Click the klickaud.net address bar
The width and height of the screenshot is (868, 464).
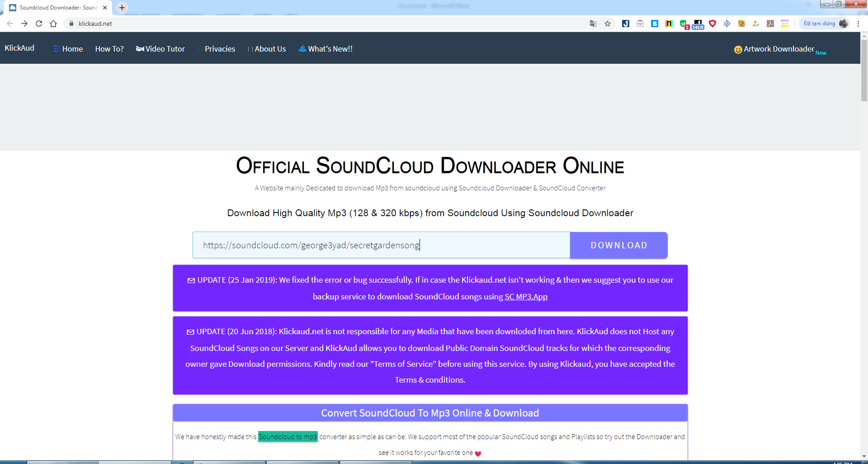[325, 24]
